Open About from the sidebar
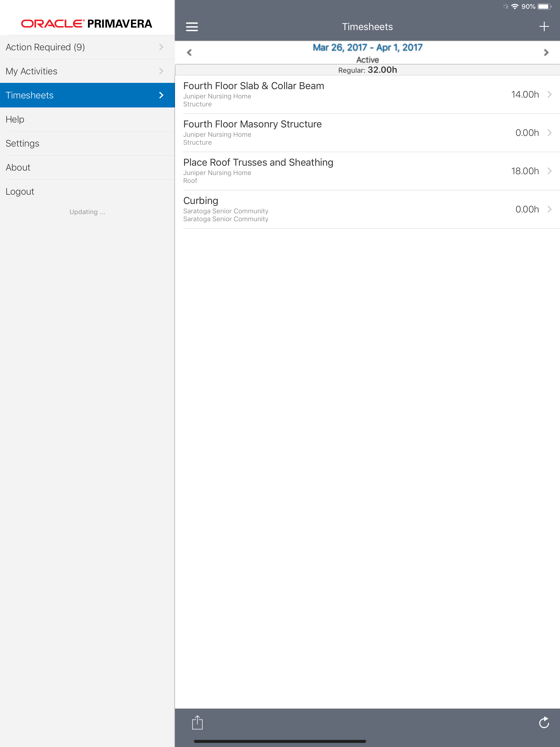 tap(87, 168)
